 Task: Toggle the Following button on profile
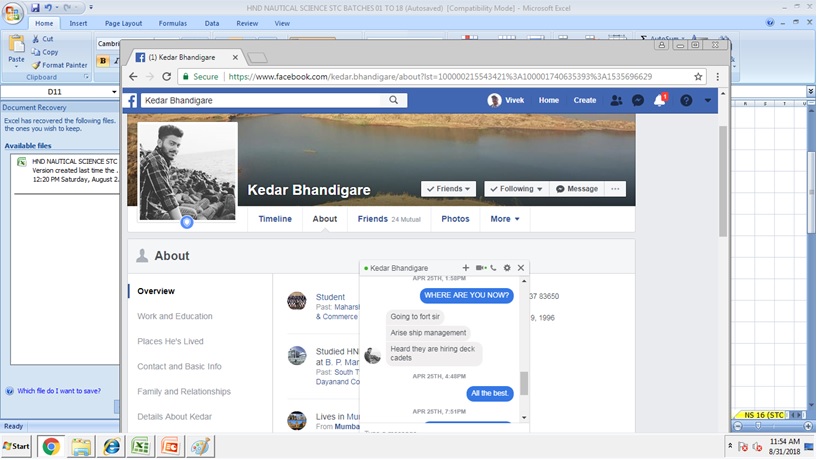point(516,189)
